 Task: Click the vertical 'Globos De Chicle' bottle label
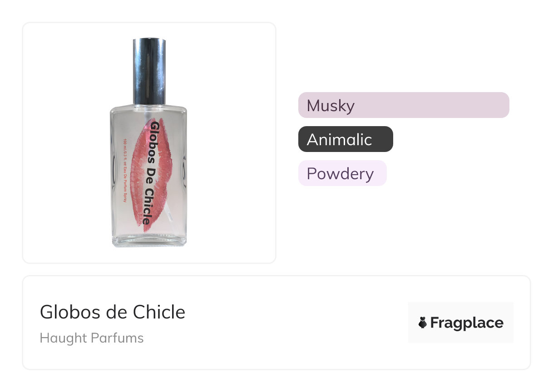149,173
